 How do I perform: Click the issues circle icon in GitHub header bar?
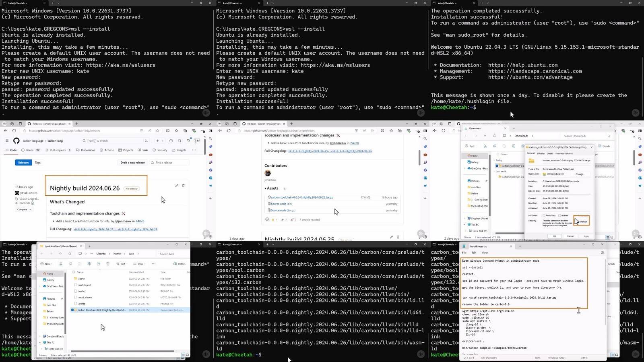171,141
